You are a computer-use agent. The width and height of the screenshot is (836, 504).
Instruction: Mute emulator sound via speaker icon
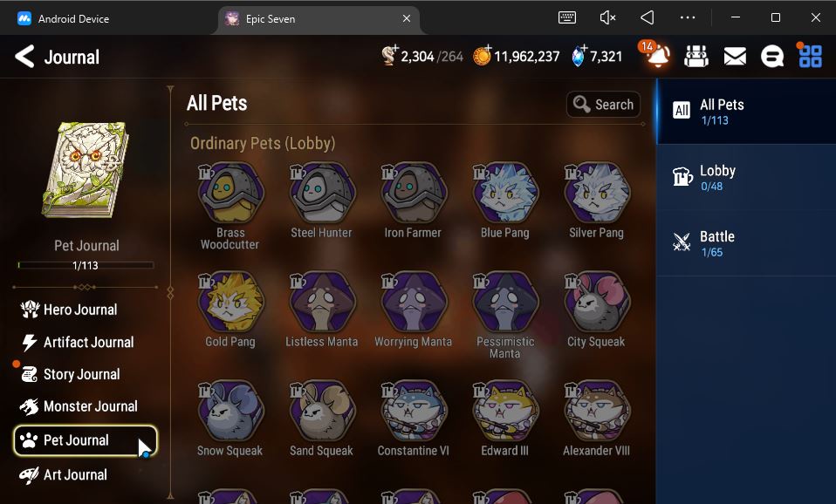(607, 18)
